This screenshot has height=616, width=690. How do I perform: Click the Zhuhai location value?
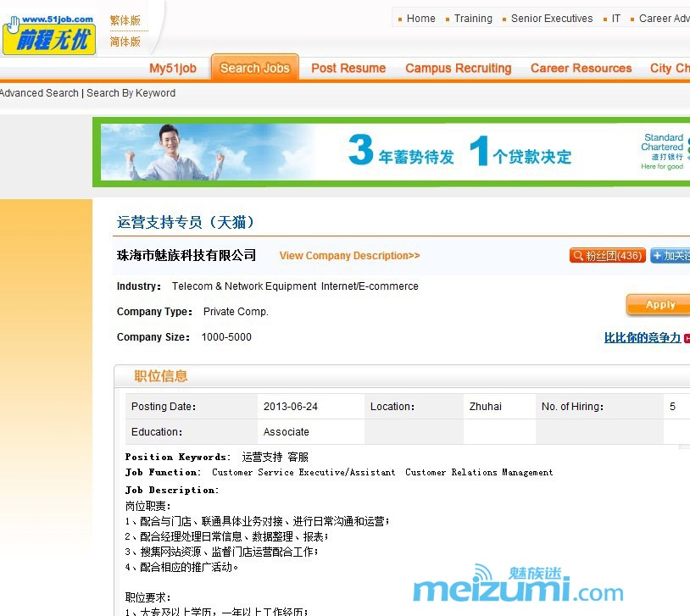486,406
